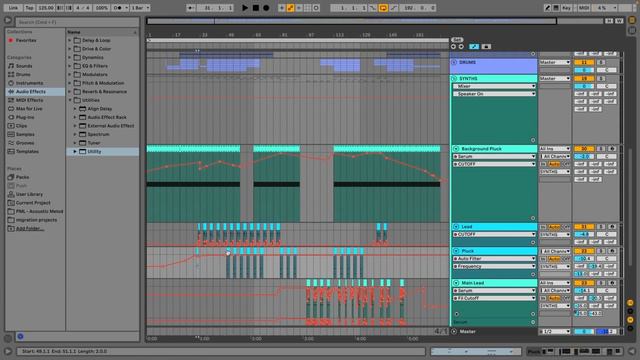Select the Instruments category
Screen dimensions: 640x360
tap(29, 83)
